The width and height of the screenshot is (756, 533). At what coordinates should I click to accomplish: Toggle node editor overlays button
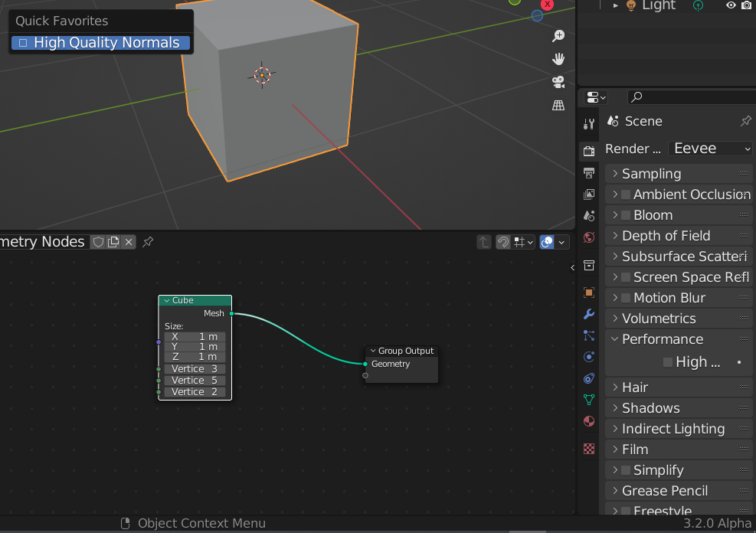[547, 242]
